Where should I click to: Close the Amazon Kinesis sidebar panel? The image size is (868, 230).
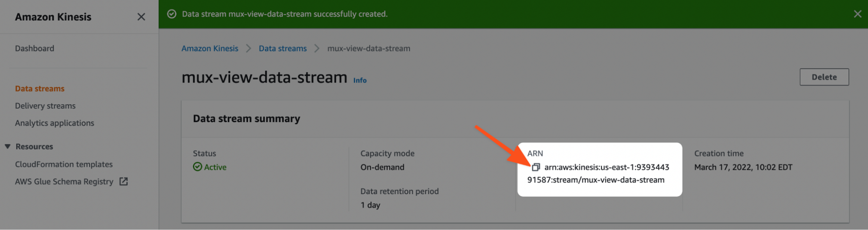coord(141,17)
